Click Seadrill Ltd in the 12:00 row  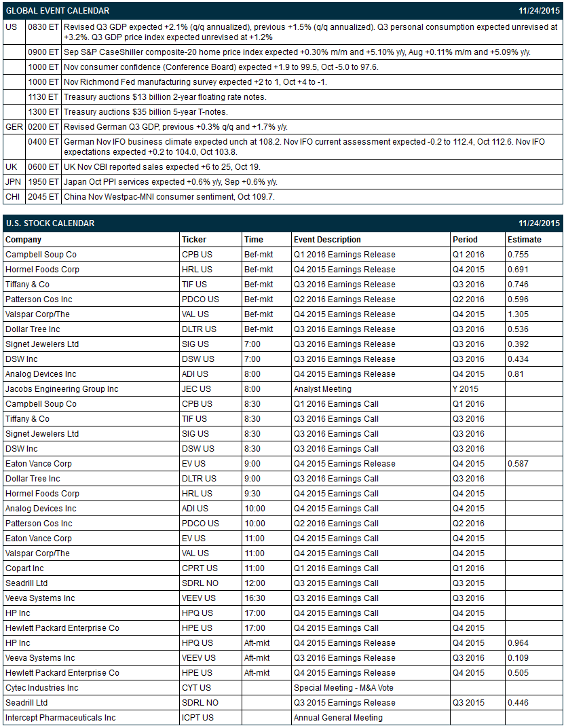[26, 583]
